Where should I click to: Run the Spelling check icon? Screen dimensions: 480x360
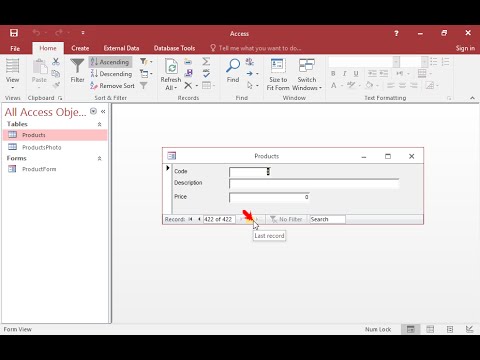206,73
